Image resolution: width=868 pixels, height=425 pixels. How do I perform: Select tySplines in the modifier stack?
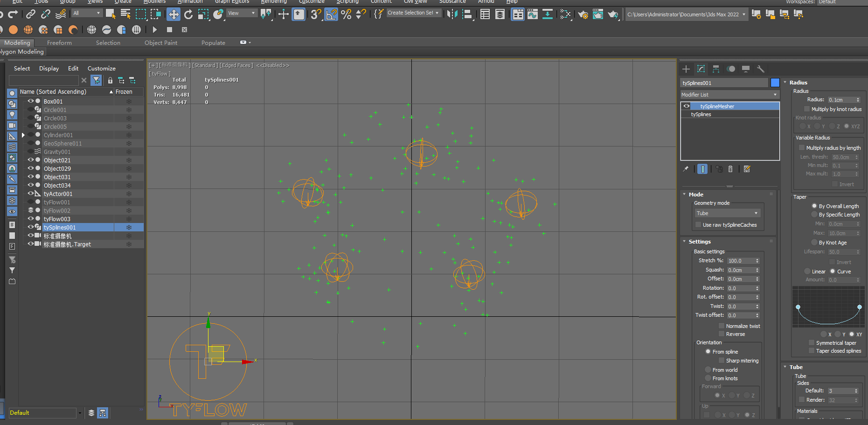coord(701,114)
